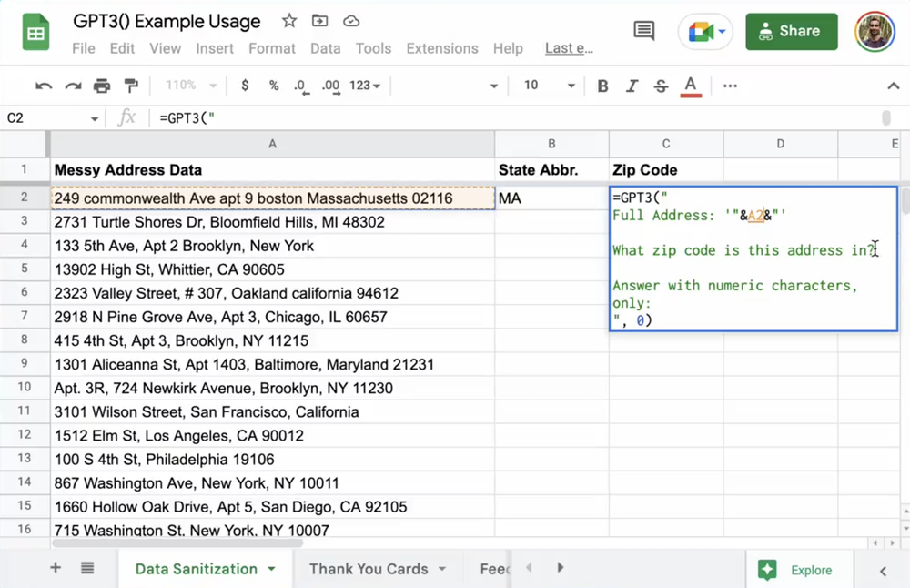Click inside the formula bar
Screen dimensions: 910x588
(x=517, y=118)
